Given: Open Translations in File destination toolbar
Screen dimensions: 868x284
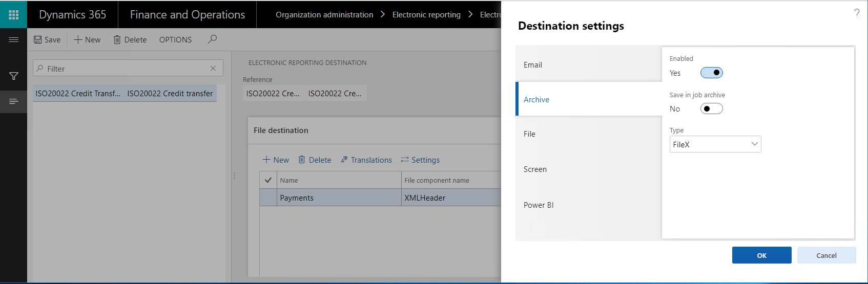Looking at the screenshot, I should (366, 160).
